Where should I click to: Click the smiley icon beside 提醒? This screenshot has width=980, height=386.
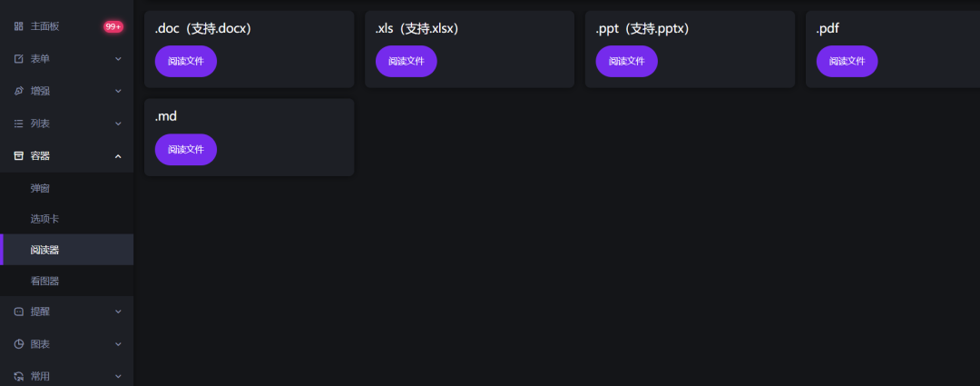tap(19, 312)
